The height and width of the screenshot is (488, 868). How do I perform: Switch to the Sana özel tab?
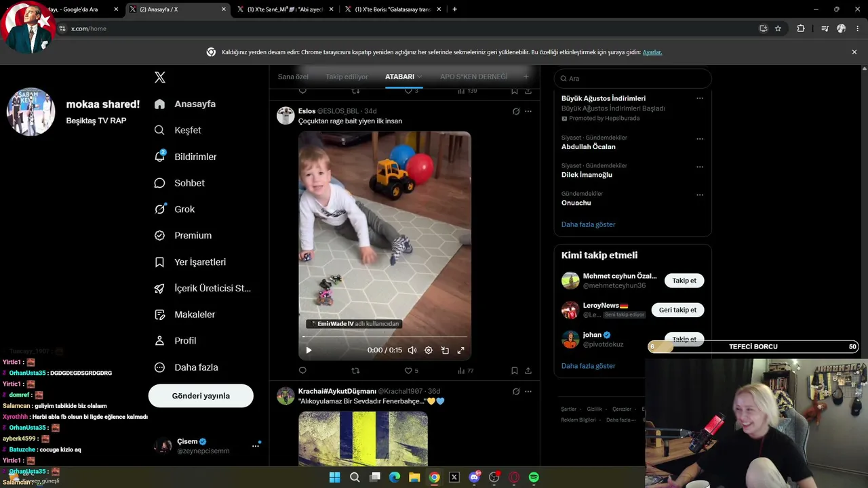(293, 77)
